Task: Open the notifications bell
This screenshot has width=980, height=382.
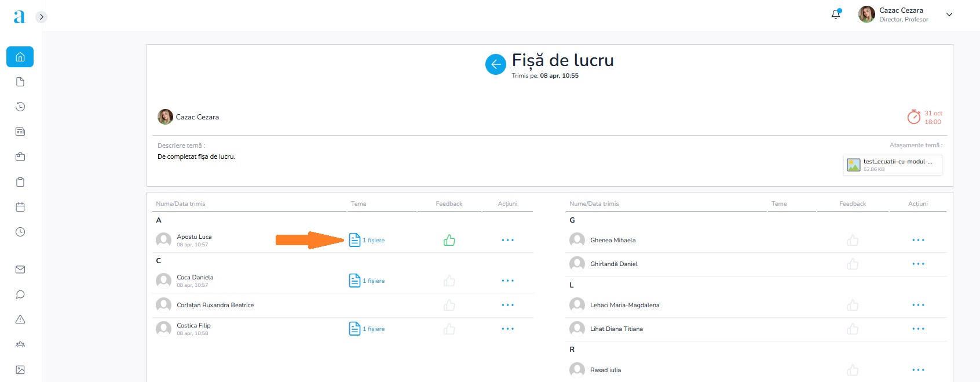Action: click(835, 14)
